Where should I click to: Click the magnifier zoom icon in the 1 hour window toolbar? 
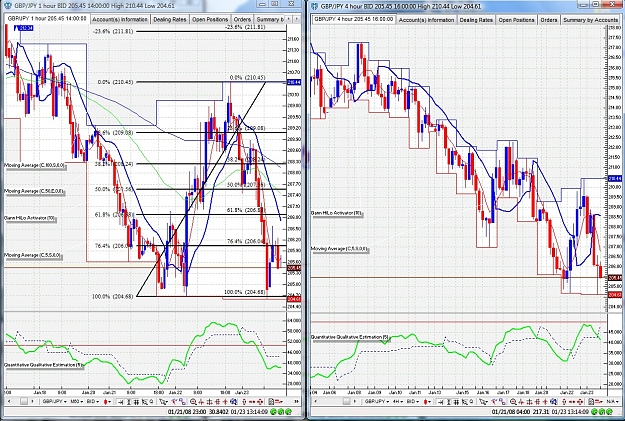[x=193, y=401]
